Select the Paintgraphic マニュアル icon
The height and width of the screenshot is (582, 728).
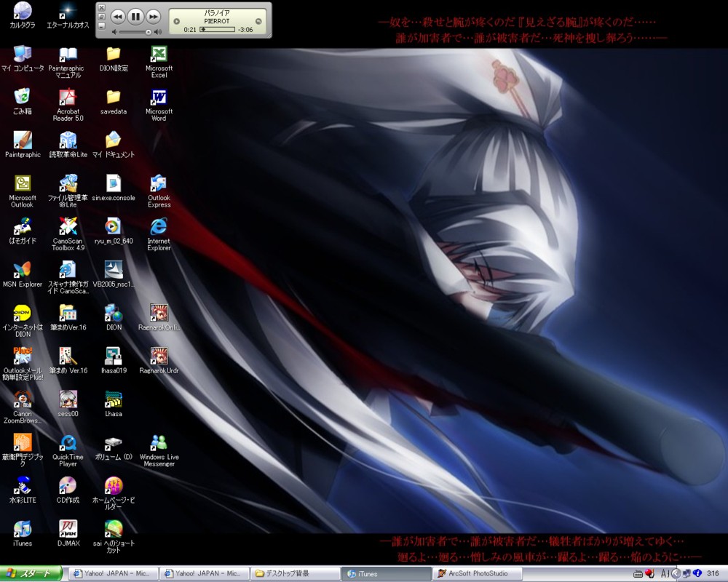click(68, 62)
